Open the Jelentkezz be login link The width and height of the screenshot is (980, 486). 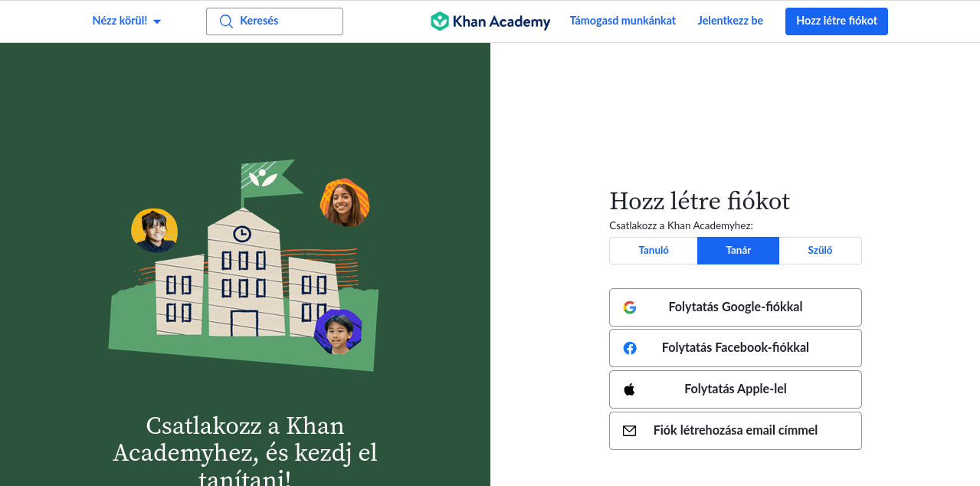(x=730, y=21)
